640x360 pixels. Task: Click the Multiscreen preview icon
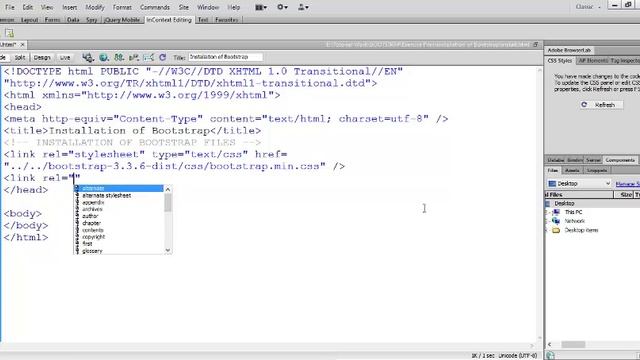point(88,58)
